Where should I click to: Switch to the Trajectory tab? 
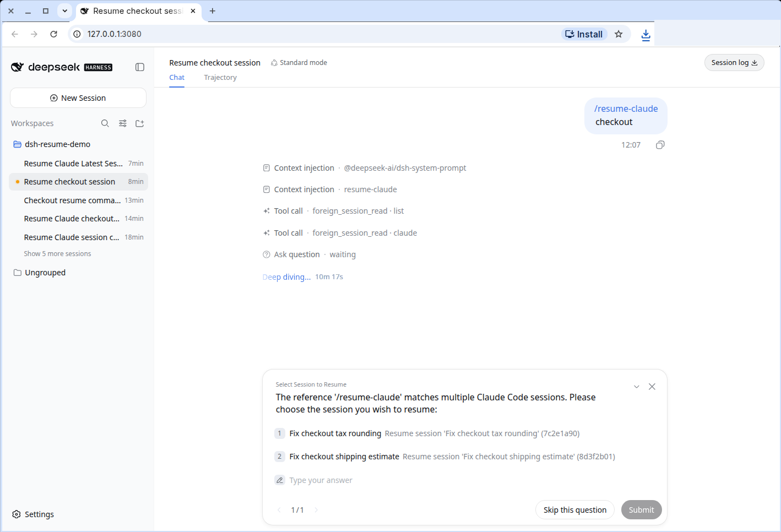click(220, 78)
